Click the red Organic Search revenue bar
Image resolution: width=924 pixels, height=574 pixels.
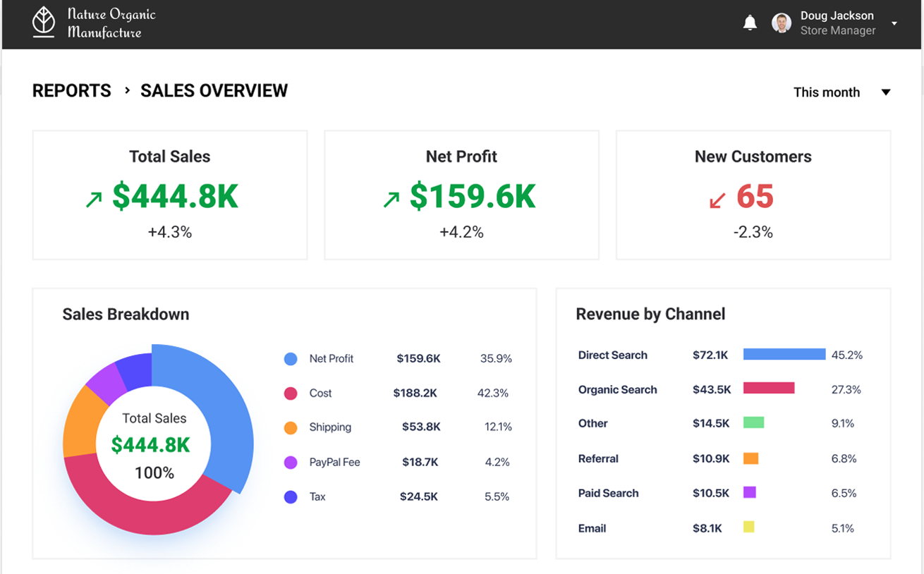tap(769, 389)
